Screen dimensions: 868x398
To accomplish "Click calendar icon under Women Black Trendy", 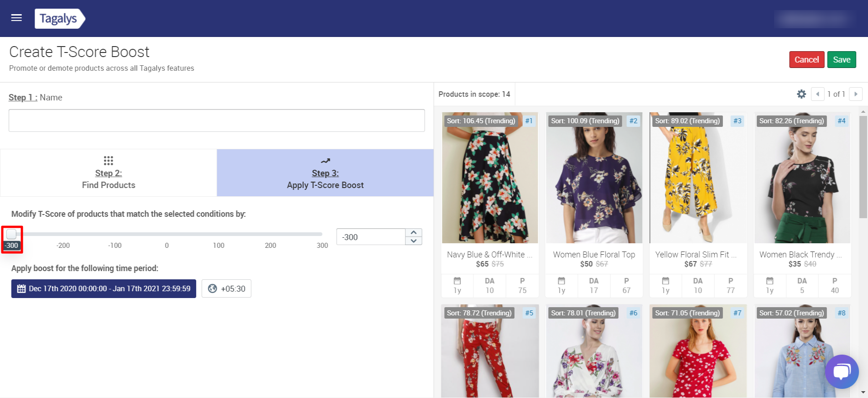I will click(770, 281).
